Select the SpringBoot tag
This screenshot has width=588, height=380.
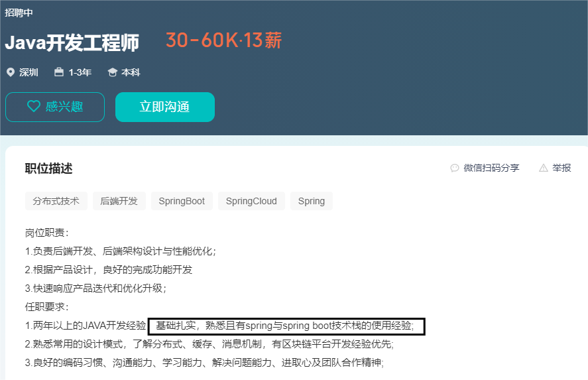(x=182, y=201)
